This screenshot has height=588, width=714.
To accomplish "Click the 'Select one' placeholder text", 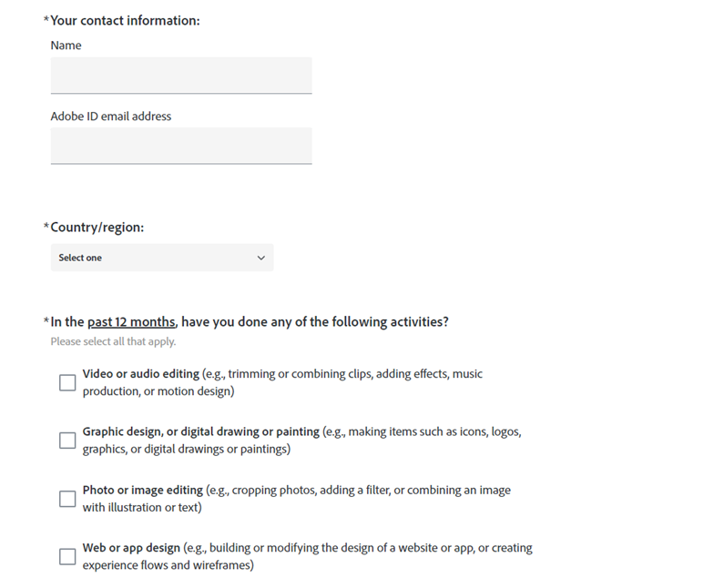I will (80, 258).
